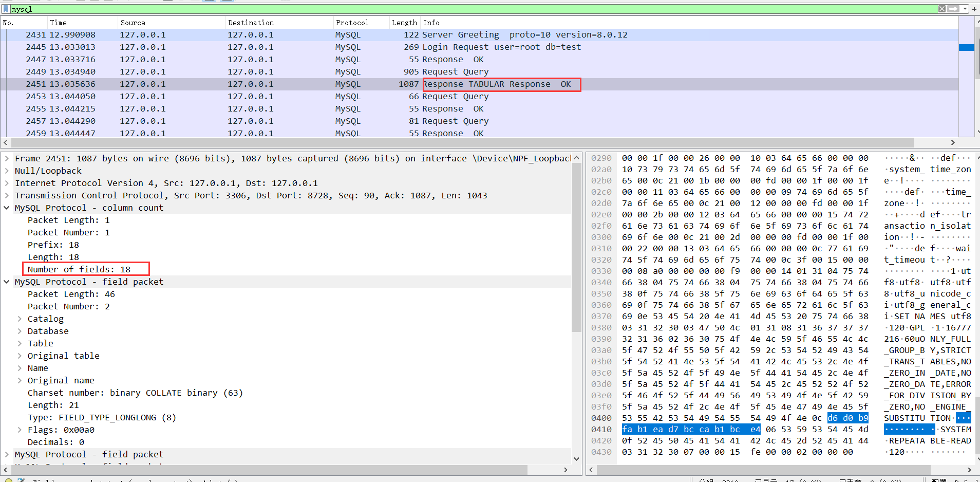
Task: Select packet 2431 Server Greeting
Action: coord(480,35)
